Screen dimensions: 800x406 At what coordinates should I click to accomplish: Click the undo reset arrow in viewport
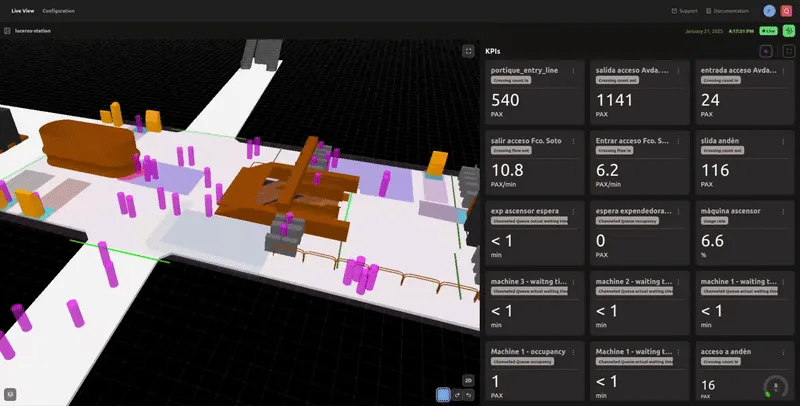(468, 395)
